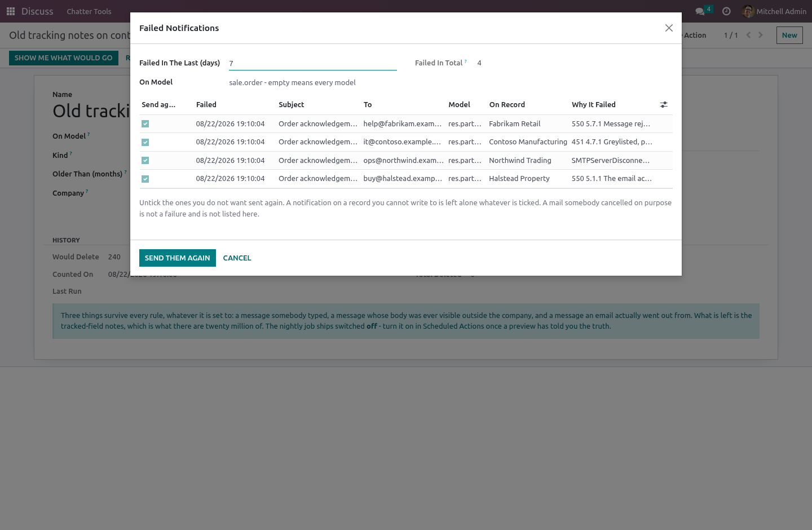Untick send again for Contoso Manufacturing
Image resolution: width=812 pixels, height=530 pixels.
[x=145, y=143]
